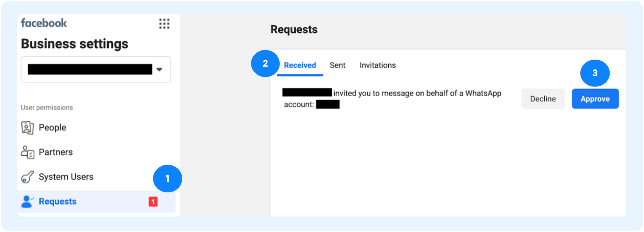Screen dimensions: 644x232
Task: Select People in User permissions
Action: [52, 128]
